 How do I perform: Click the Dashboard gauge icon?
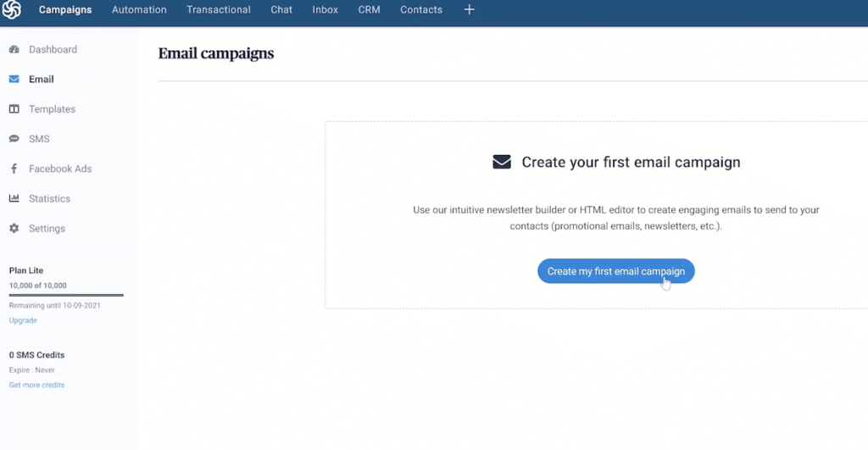pyautogui.click(x=14, y=50)
